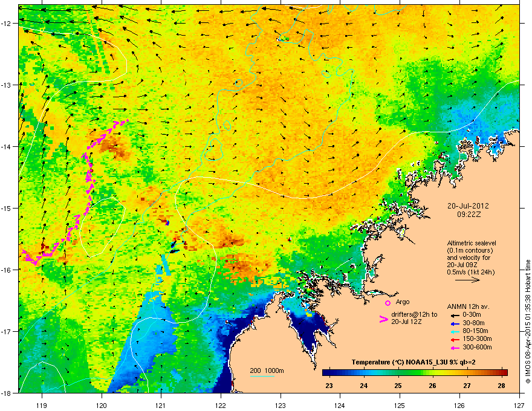The height and width of the screenshot is (411, 532).
Task: Click the latitude axis label '-17'
Action: 7,331
